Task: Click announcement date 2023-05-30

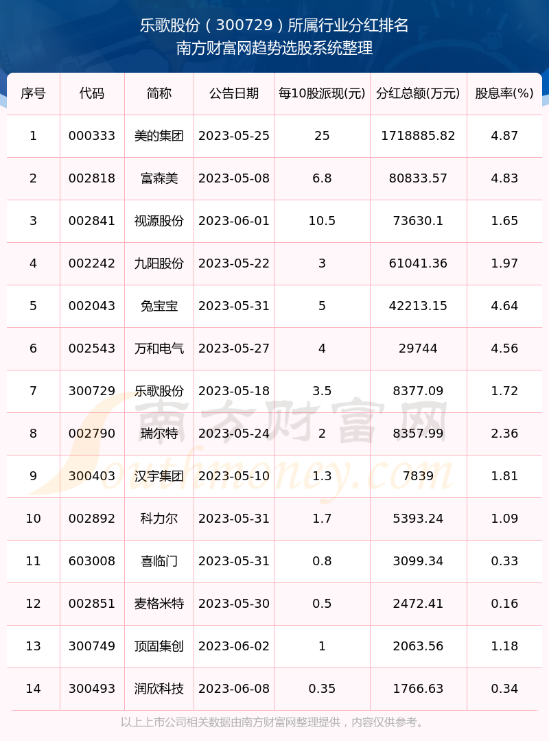Action: click(234, 604)
